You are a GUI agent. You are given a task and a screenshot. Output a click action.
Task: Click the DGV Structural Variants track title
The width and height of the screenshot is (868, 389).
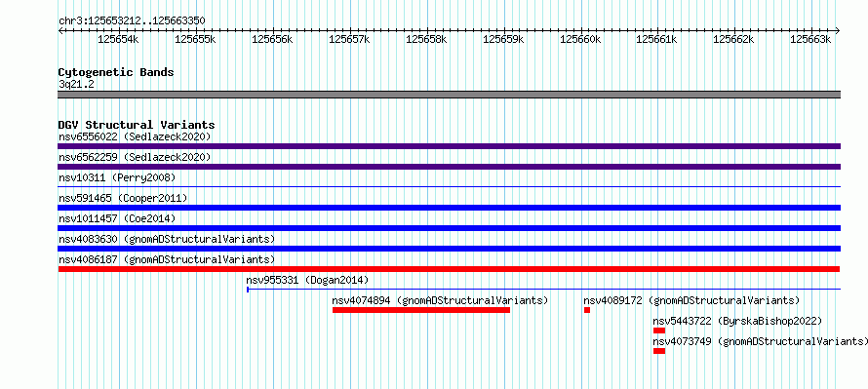137,125
